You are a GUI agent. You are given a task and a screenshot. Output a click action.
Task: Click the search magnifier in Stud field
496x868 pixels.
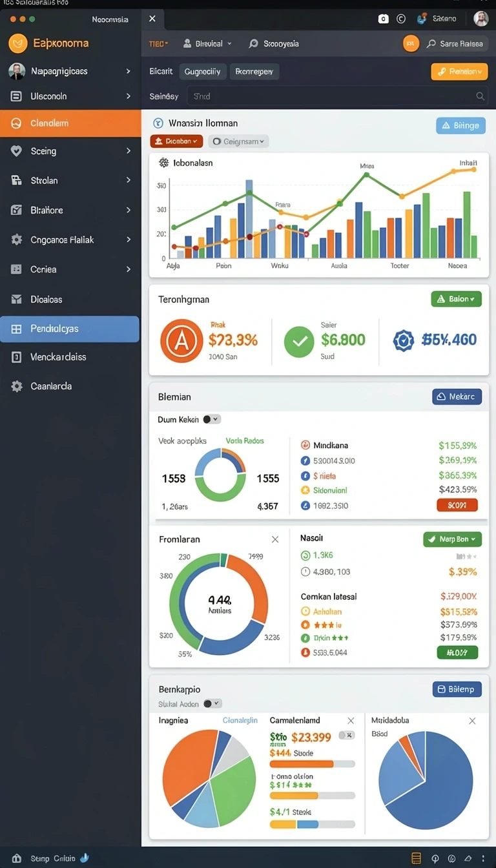[480, 96]
